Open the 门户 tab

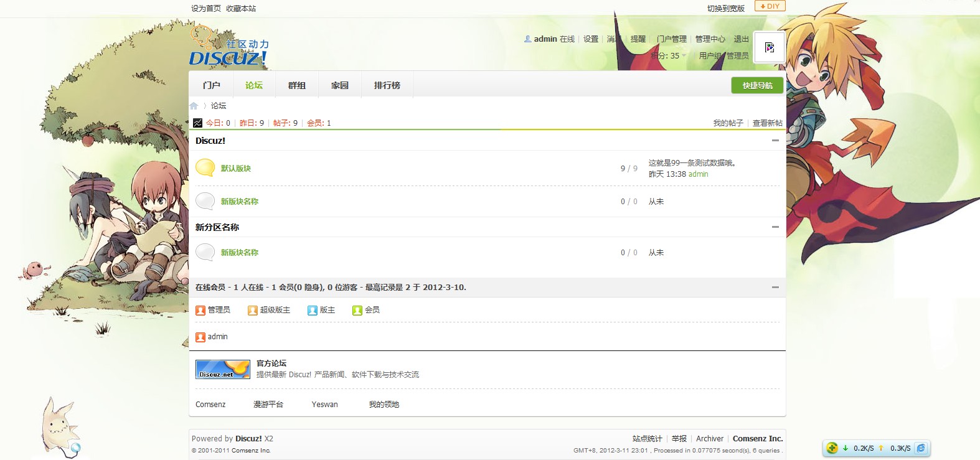point(212,85)
